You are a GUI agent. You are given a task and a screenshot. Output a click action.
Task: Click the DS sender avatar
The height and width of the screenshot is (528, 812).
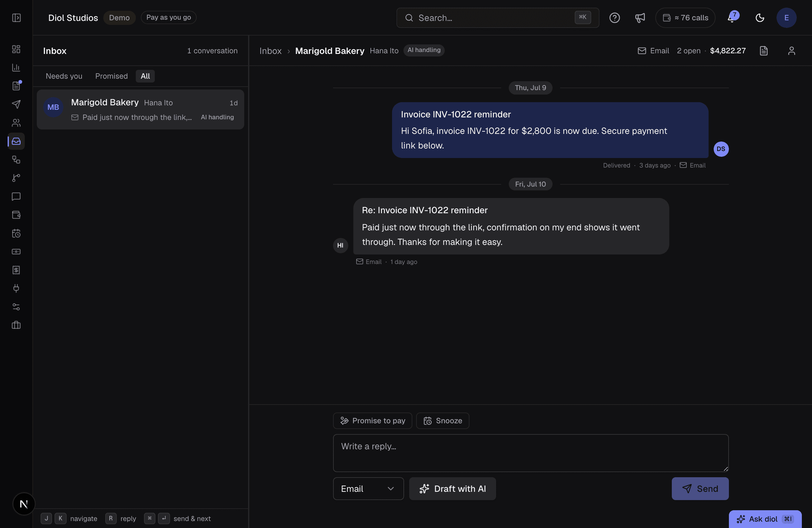tap(721, 149)
